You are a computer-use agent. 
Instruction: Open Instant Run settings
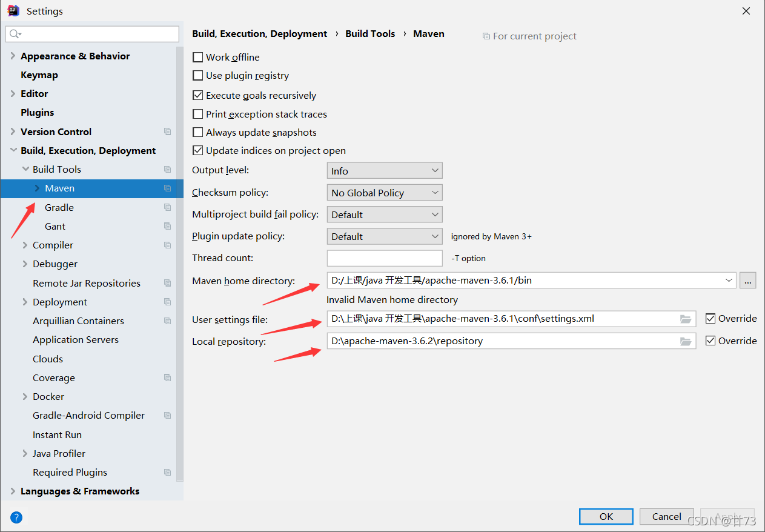57,434
